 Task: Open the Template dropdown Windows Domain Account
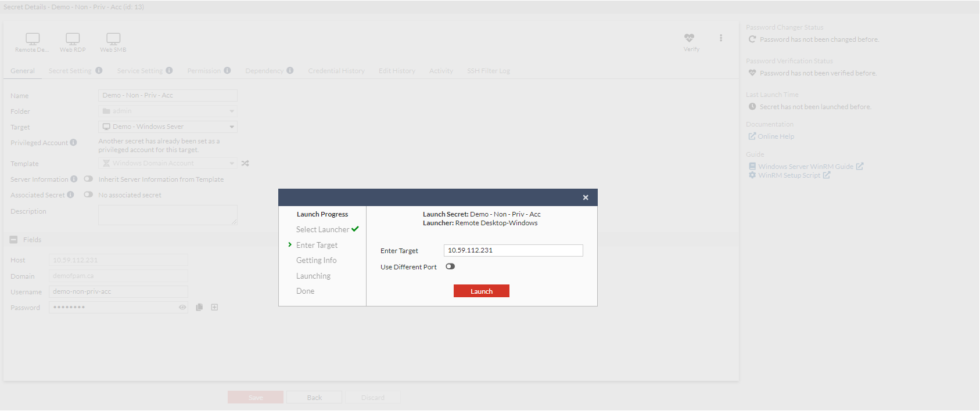[168, 163]
